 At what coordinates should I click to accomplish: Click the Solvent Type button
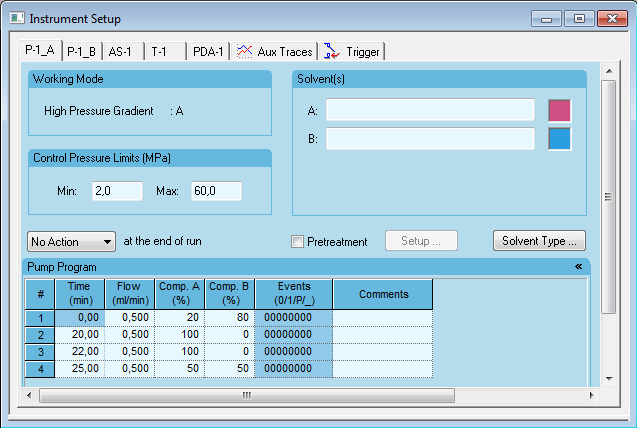(538, 241)
